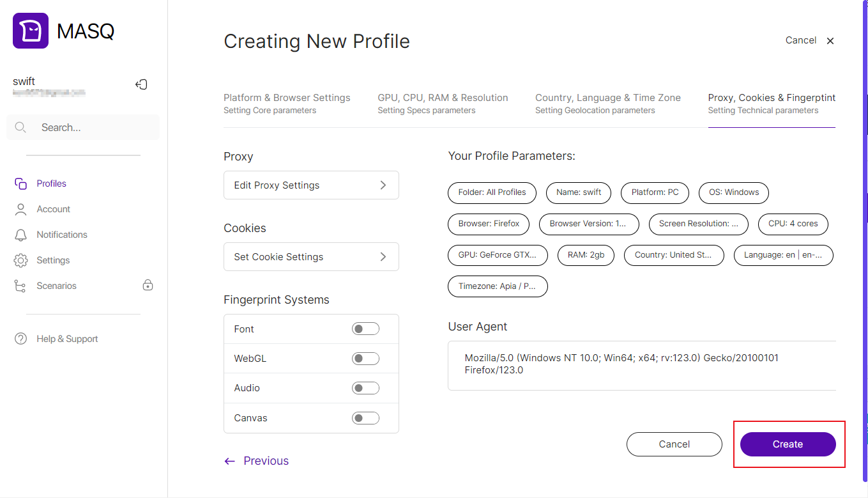Click the search magnifier icon
868x498 pixels.
[20, 127]
